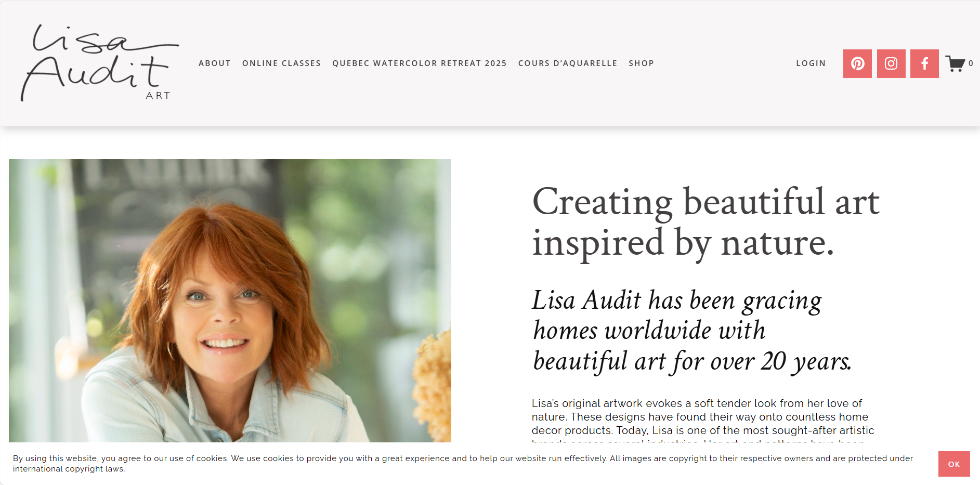This screenshot has height=485, width=980.
Task: Click the paragraph about Lisa's original artwork
Action: 702,417
